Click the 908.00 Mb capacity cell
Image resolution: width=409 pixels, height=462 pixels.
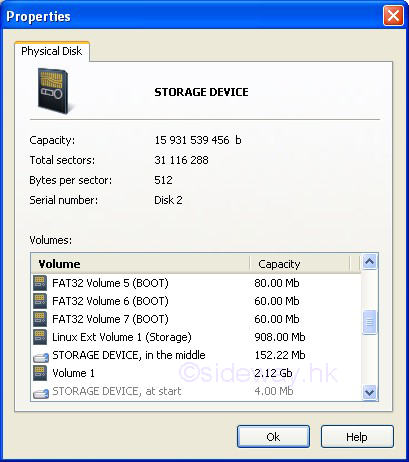pos(280,337)
